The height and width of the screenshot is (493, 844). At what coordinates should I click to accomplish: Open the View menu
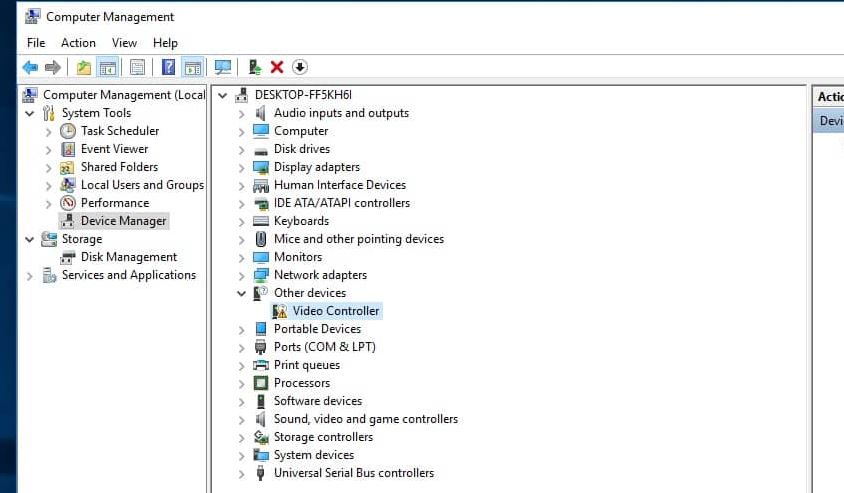click(124, 43)
